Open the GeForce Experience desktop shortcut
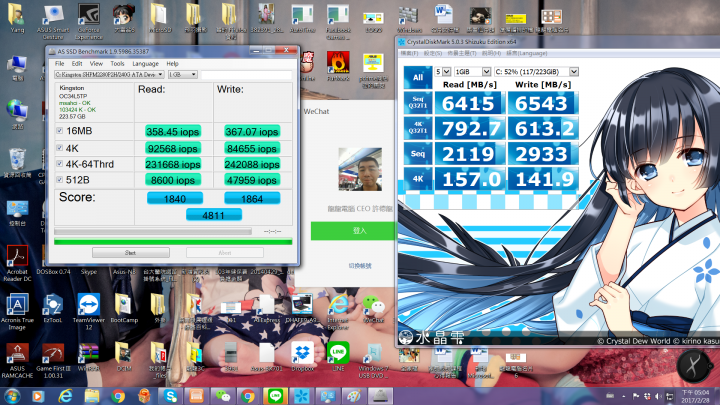The width and height of the screenshot is (720, 405). (x=88, y=21)
